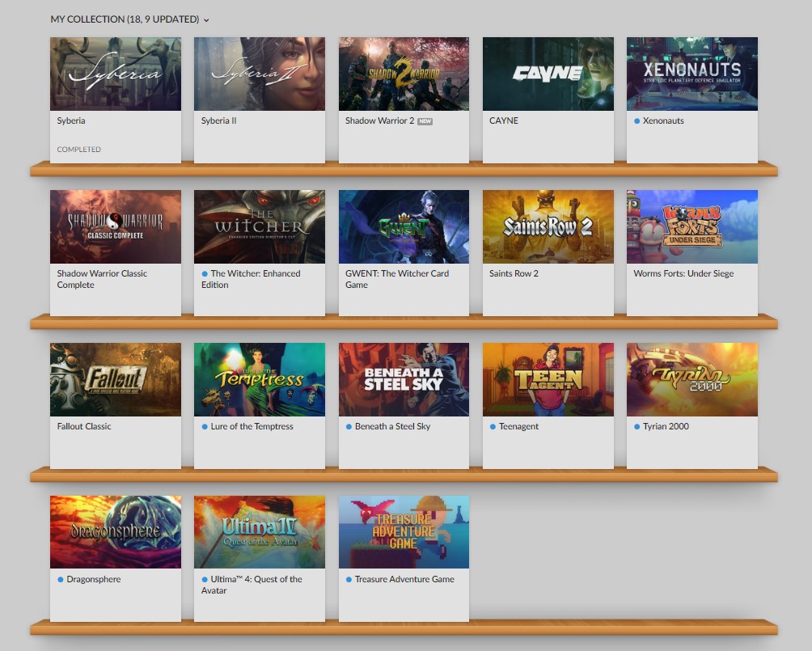Select the Lure of the Temptress title

252,426
